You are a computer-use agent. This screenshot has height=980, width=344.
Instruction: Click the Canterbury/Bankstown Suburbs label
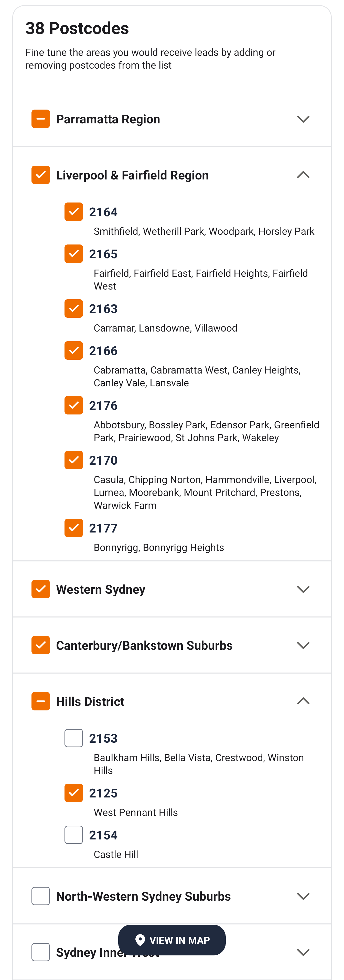(144, 646)
